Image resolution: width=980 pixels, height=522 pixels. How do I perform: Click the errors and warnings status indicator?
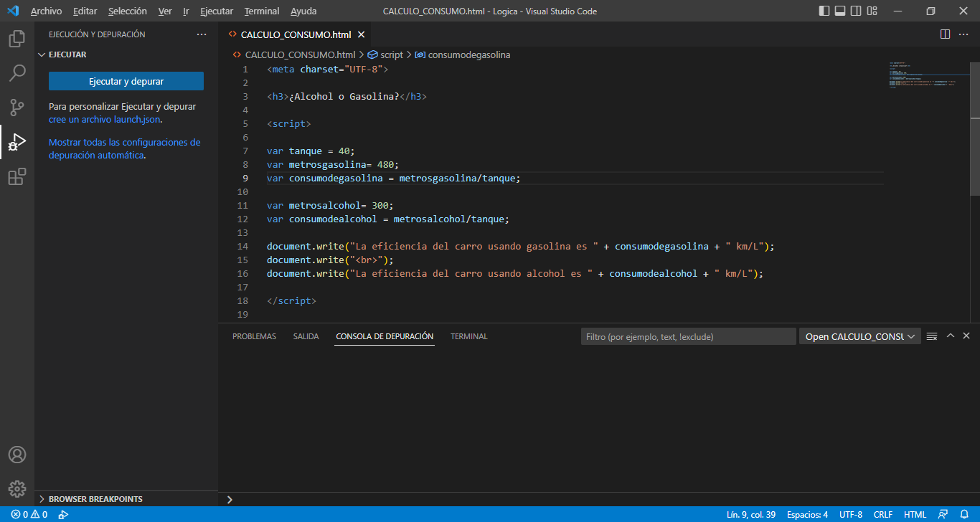click(x=29, y=515)
